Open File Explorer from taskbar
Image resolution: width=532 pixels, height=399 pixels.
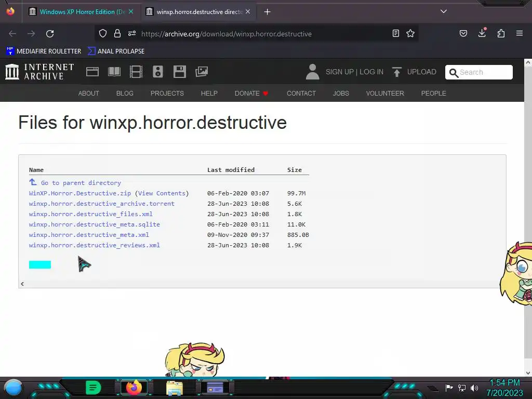pyautogui.click(x=175, y=388)
